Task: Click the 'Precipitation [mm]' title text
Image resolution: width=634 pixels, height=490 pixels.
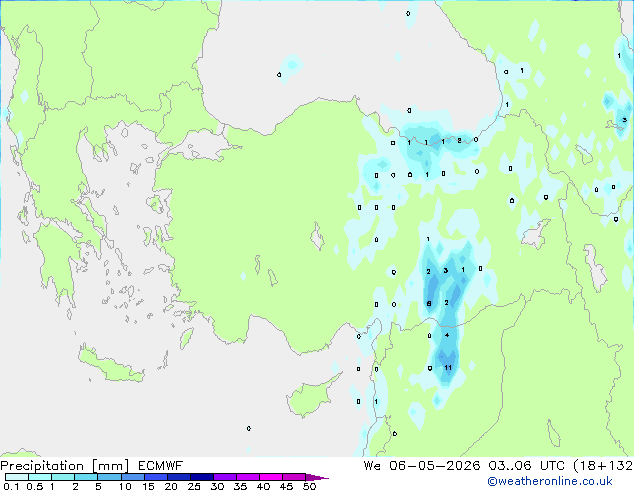Action: (x=65, y=466)
